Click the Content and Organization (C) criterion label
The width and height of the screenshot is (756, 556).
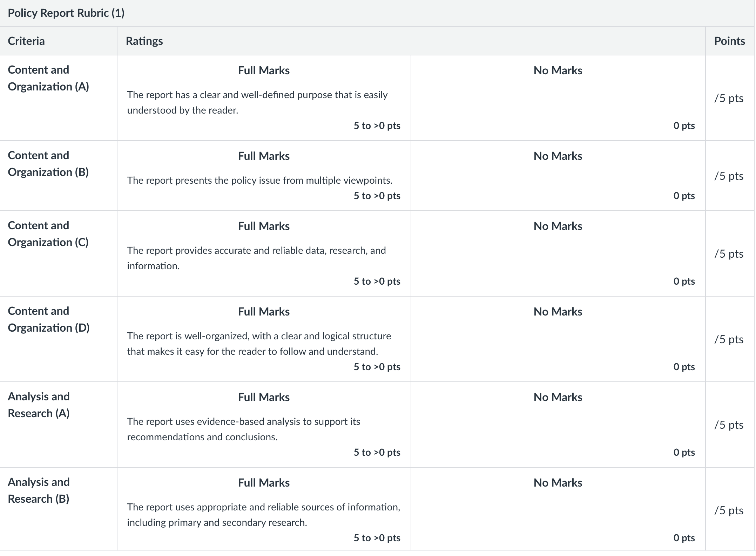coord(48,234)
